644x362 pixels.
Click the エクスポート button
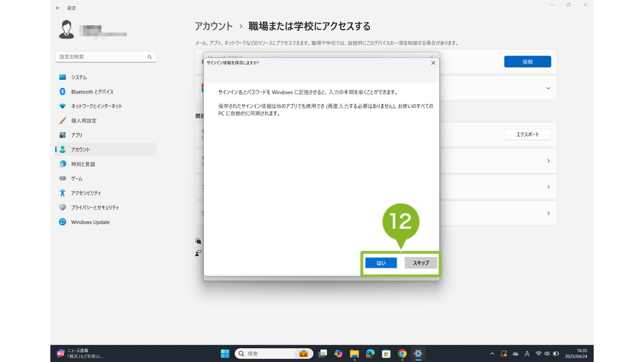527,134
